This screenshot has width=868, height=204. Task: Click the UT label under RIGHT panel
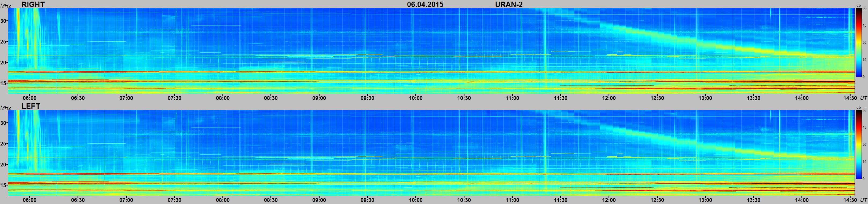[863, 98]
